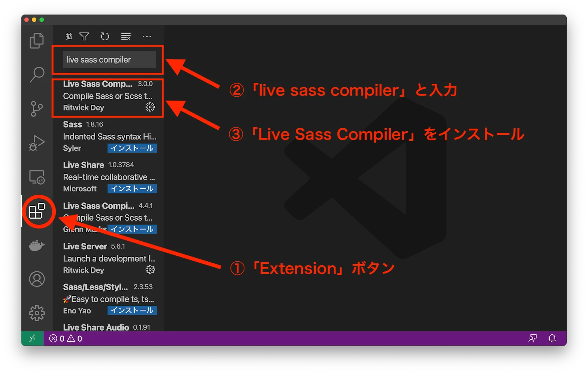The image size is (588, 374).
Task: Open the Docker view
Action: 36,245
